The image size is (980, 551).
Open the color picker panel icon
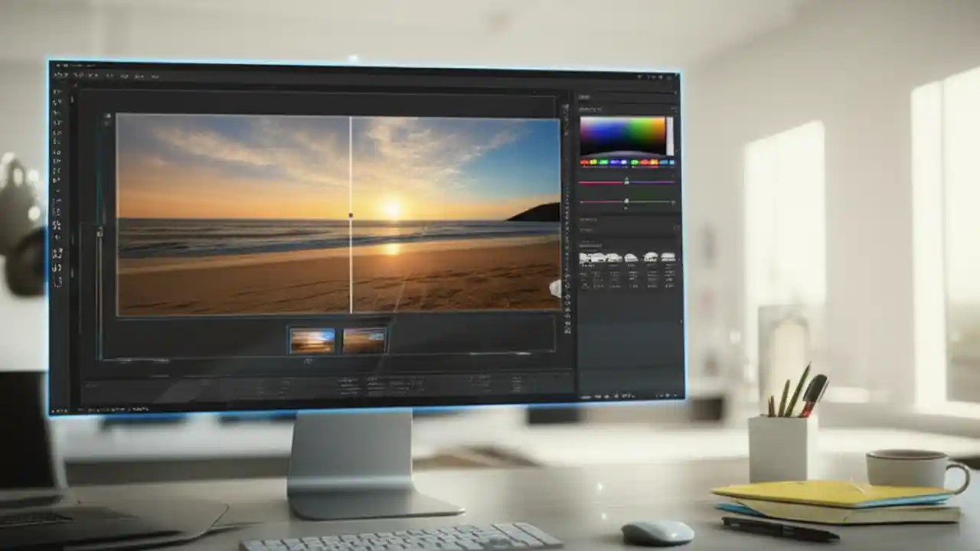click(626, 136)
